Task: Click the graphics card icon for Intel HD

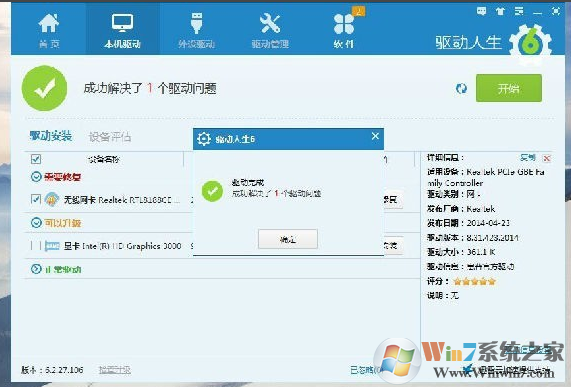Action: point(52,246)
